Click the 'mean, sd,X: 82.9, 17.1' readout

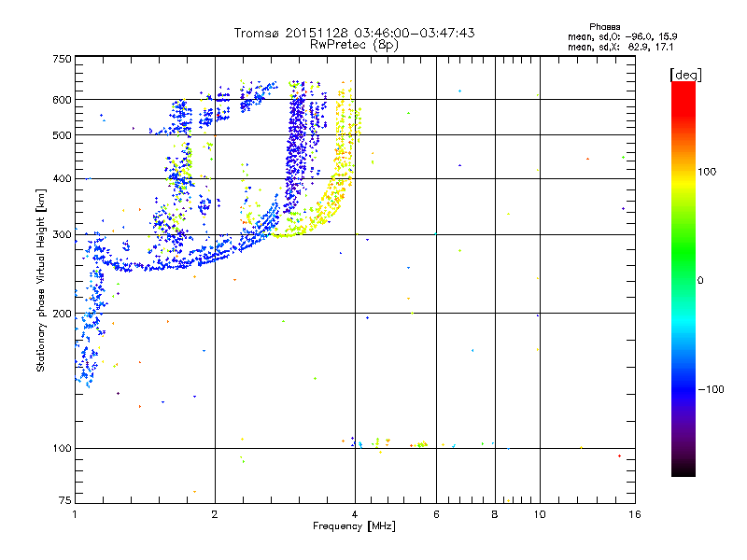coord(620,47)
